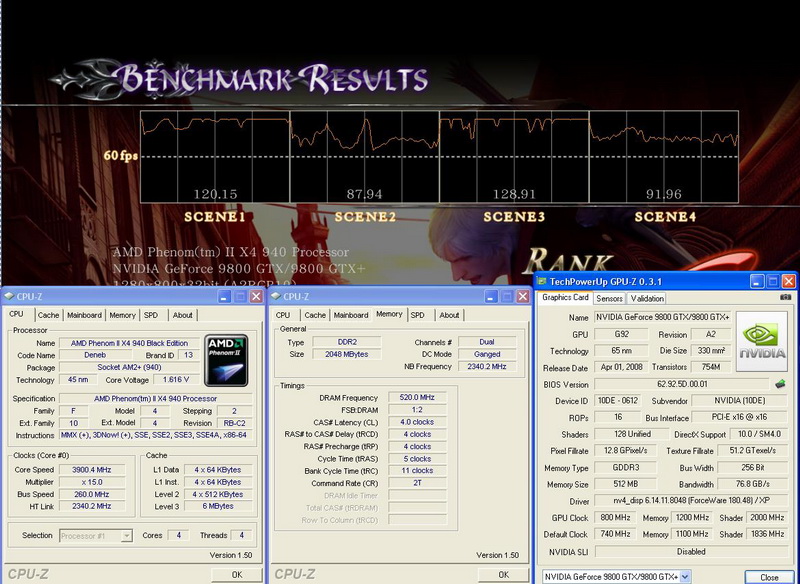
Task: Expand the Processor #1 selection dropdown
Action: coord(127,536)
